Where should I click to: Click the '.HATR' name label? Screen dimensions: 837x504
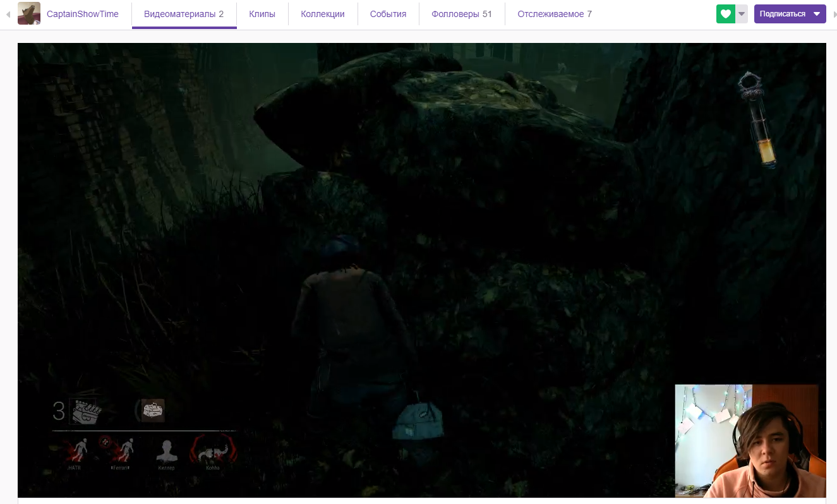point(75,468)
